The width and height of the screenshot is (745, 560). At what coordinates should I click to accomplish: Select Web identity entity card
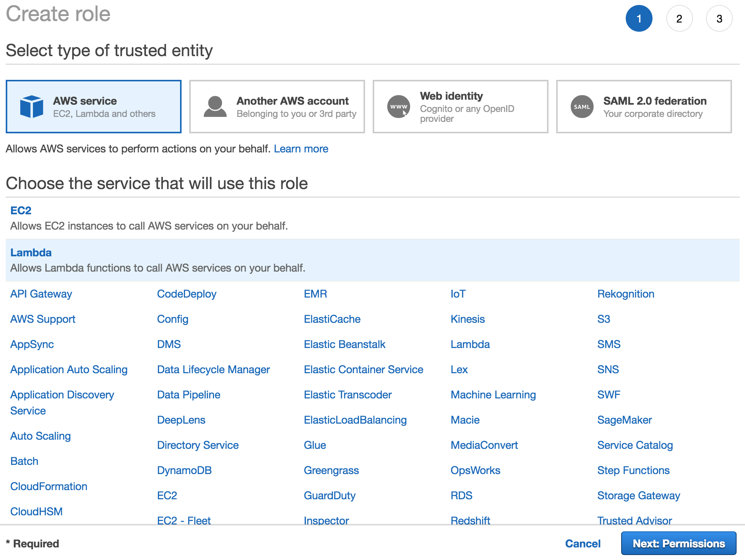coord(461,107)
